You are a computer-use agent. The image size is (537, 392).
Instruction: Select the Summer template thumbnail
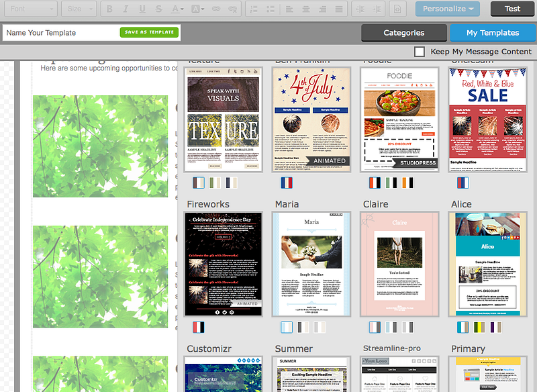pyautogui.click(x=311, y=374)
